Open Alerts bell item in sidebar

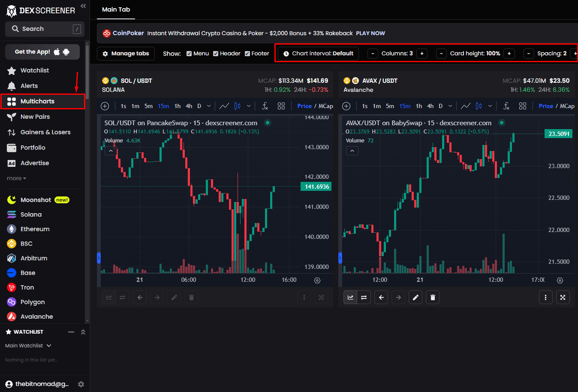23,86
